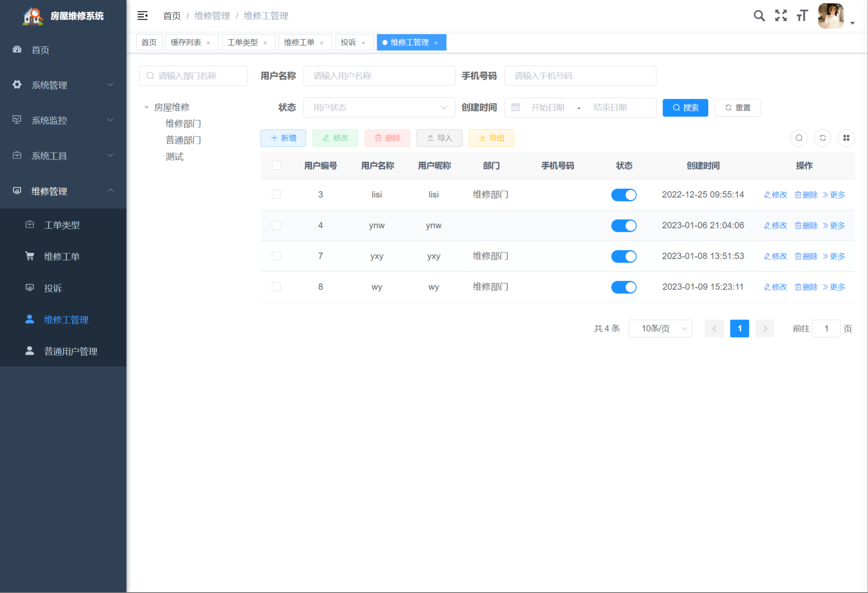Click the user avatar picture

[x=830, y=16]
